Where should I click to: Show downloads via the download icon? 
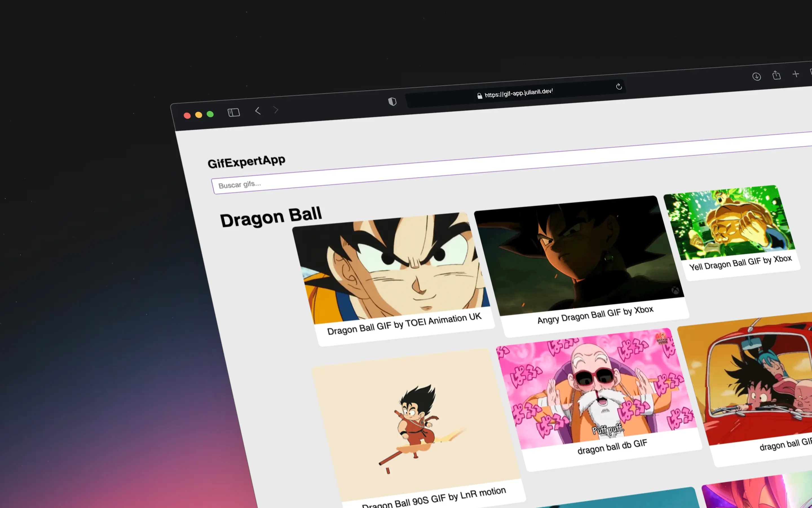pos(756,76)
